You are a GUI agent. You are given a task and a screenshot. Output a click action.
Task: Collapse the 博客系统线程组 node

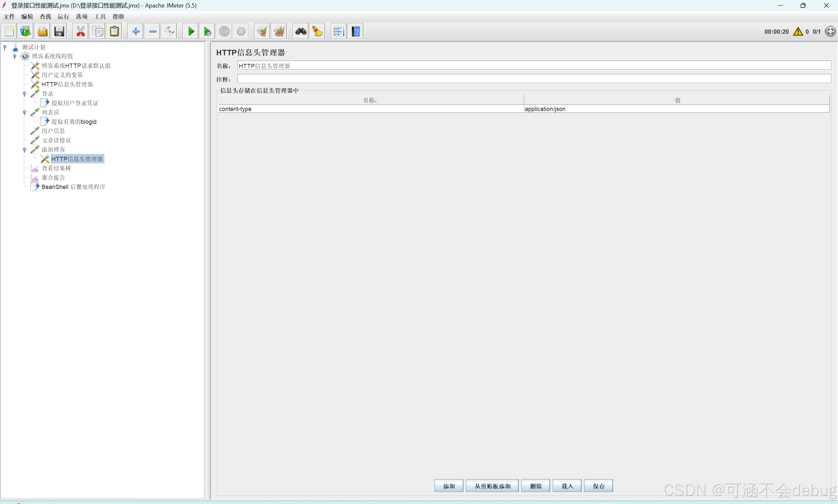click(x=15, y=56)
